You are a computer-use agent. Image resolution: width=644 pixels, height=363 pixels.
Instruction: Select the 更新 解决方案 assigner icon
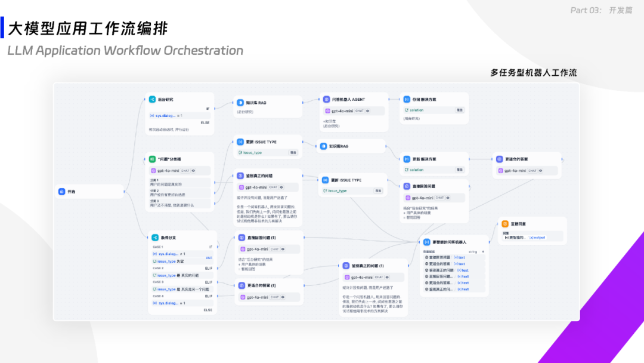[407, 159]
